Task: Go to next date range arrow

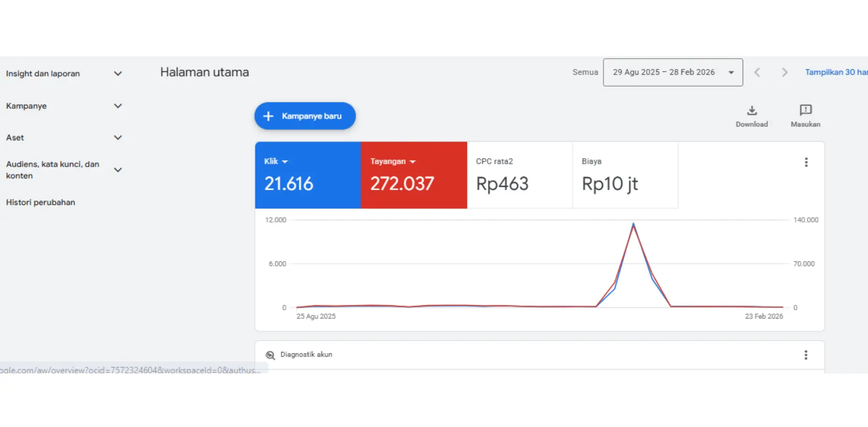Action: click(784, 72)
